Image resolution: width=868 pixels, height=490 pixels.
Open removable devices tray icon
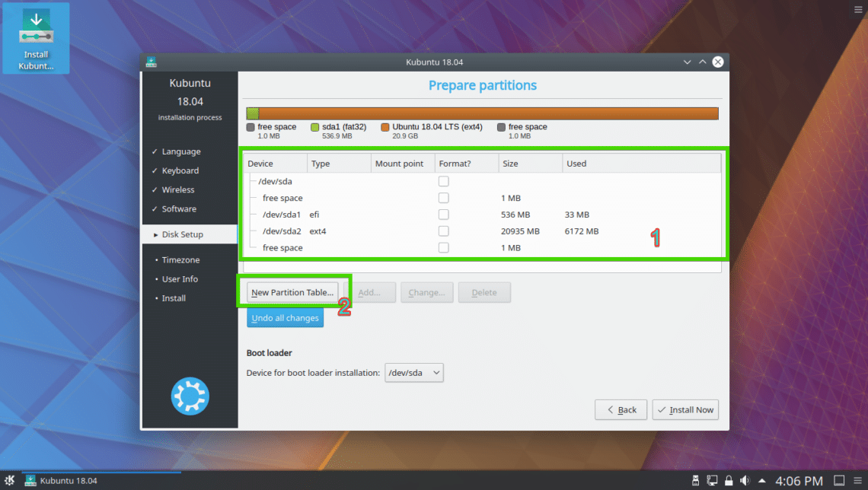(695, 481)
